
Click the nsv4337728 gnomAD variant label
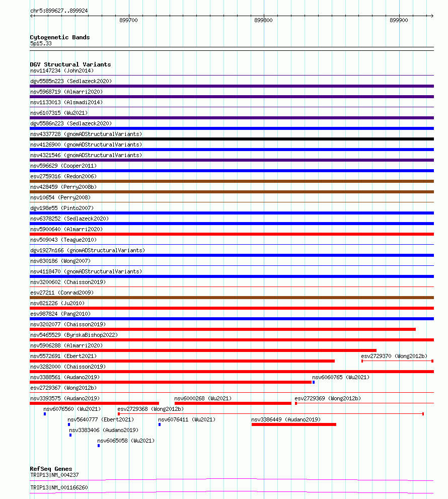(86, 134)
